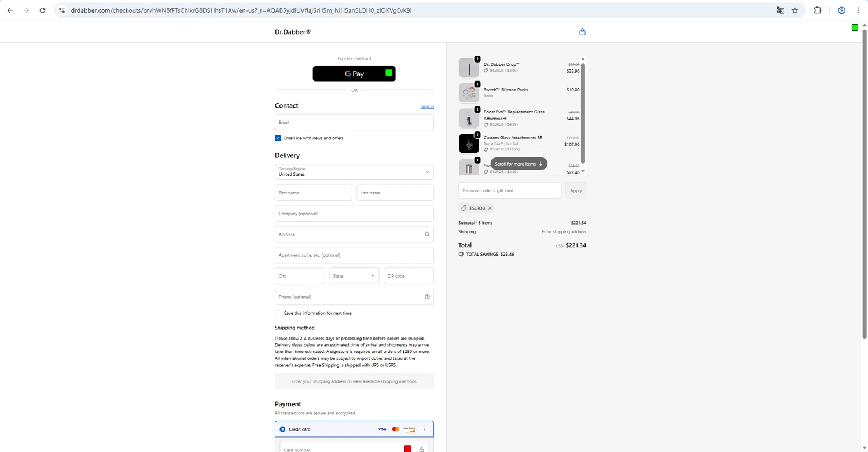This screenshot has height=452, width=868.
Task: Open the Chrome profile icon
Action: pos(842,10)
